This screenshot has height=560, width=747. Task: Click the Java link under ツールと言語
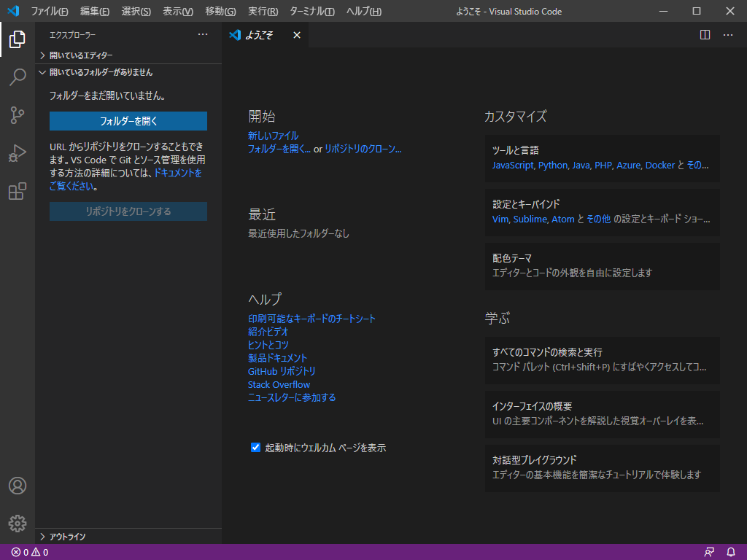tap(581, 166)
